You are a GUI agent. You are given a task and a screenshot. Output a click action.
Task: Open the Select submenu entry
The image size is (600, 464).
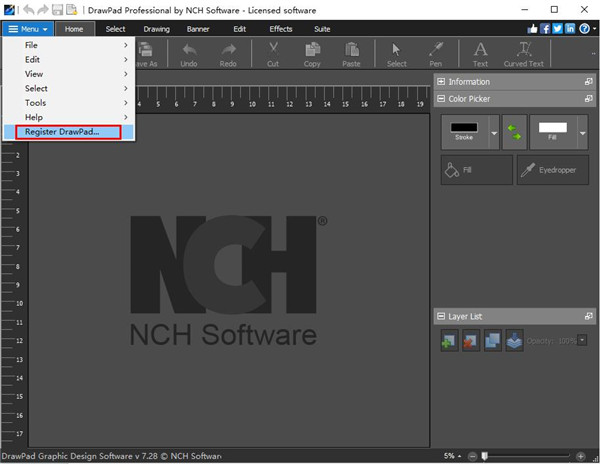pos(69,88)
